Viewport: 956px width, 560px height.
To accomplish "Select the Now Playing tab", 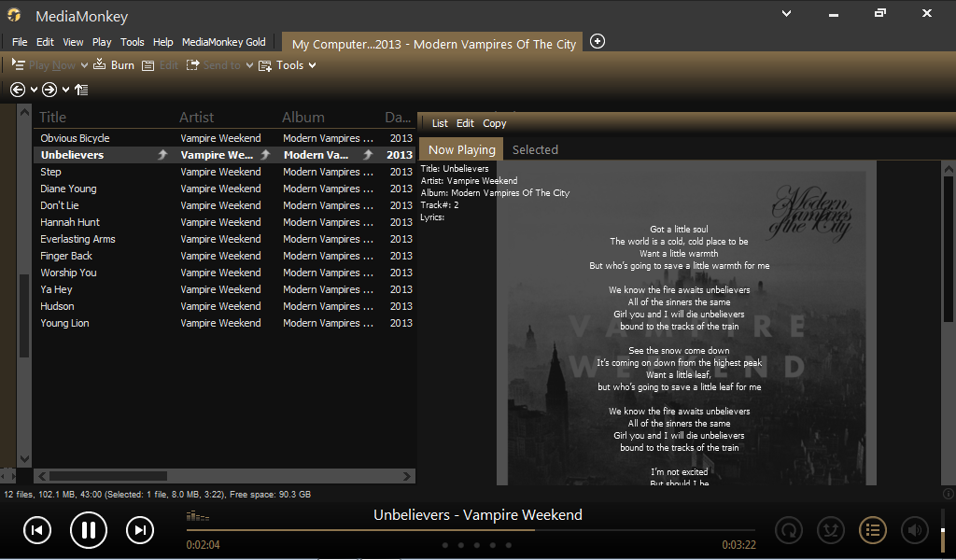I will (x=461, y=150).
